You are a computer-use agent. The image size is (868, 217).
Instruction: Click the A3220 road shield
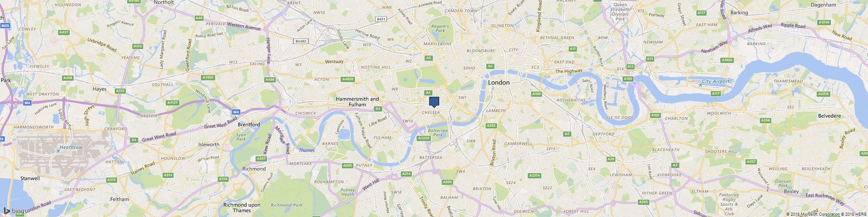tap(423, 138)
